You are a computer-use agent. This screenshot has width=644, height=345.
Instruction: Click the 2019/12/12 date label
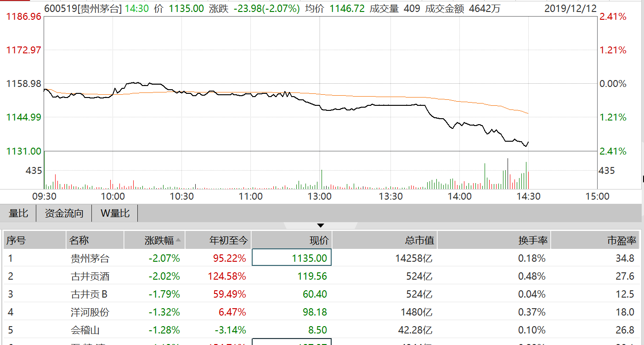coord(570,8)
